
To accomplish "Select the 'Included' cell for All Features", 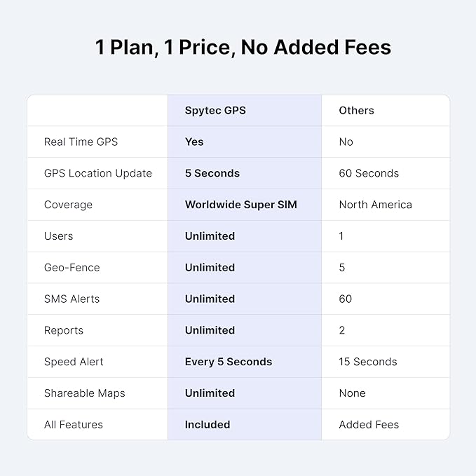I will coord(207,425).
